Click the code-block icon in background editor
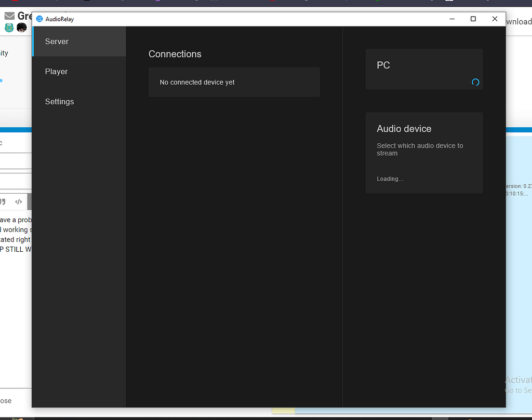 pyautogui.click(x=19, y=202)
